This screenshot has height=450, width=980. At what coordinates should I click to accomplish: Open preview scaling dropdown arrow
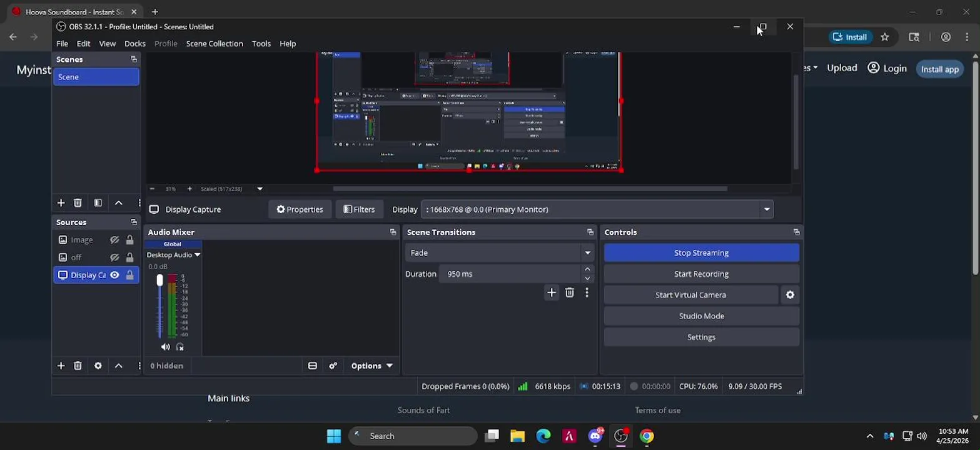pyautogui.click(x=260, y=189)
